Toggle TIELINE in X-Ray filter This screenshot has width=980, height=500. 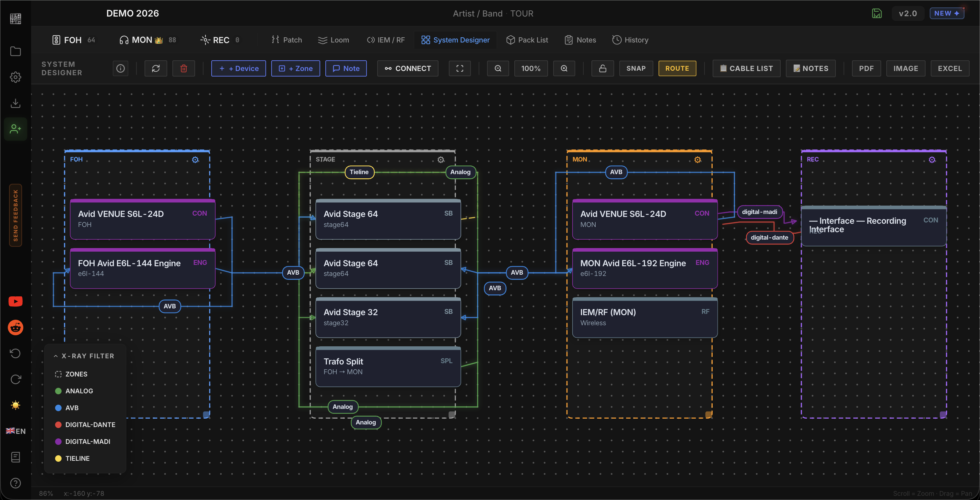(x=72, y=458)
